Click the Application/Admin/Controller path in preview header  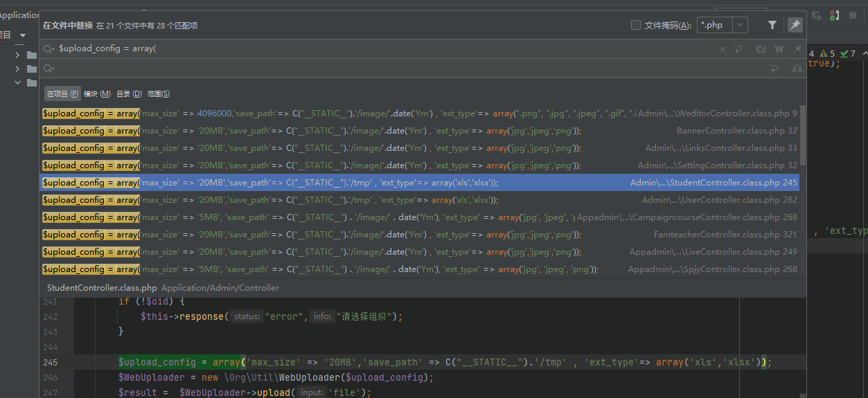pyautogui.click(x=220, y=287)
